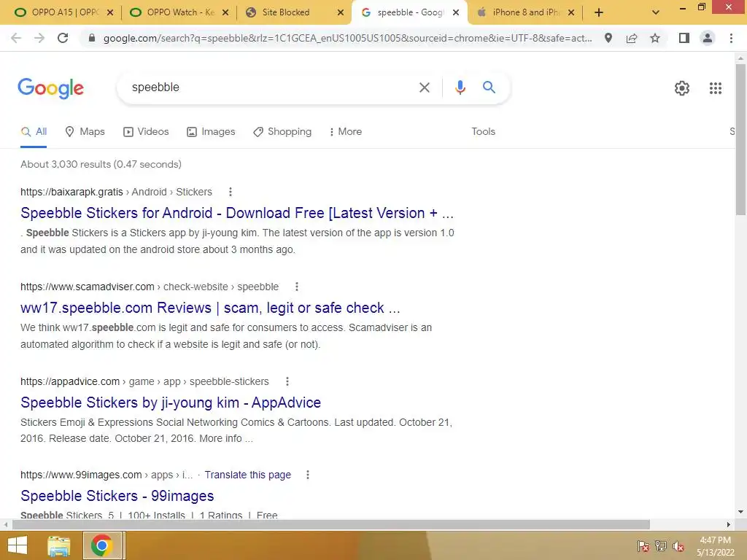This screenshot has width=747, height=560.
Task: Show Shopping results
Action: pyautogui.click(x=282, y=131)
